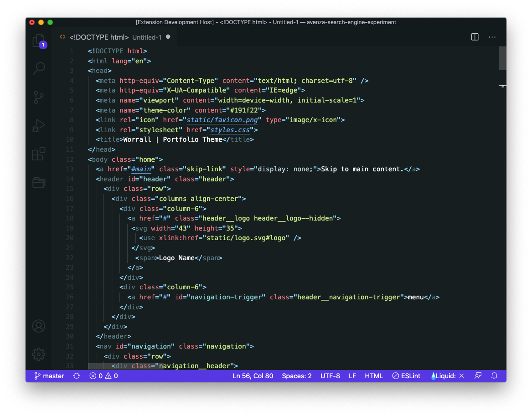Open the editor More Actions menu

point(492,37)
